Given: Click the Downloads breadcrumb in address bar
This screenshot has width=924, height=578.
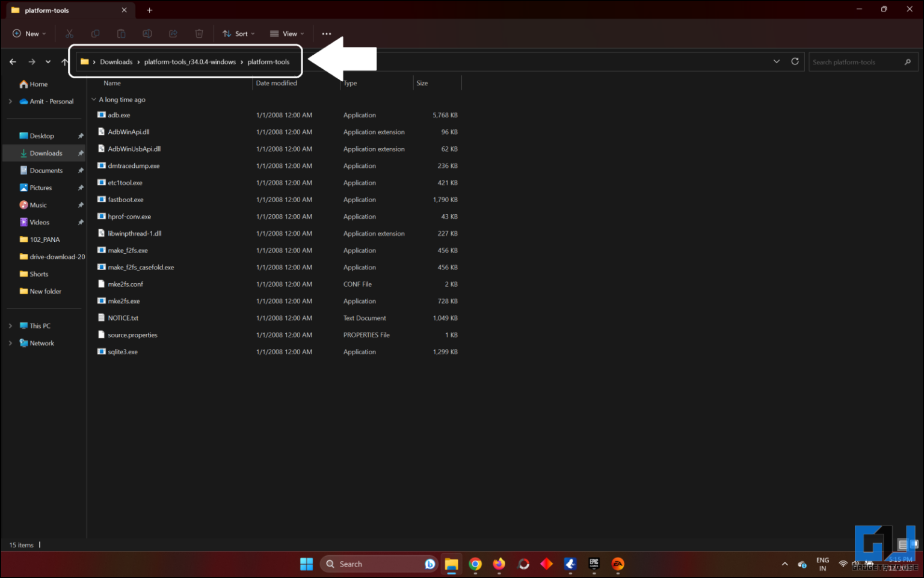Looking at the screenshot, I should point(116,62).
